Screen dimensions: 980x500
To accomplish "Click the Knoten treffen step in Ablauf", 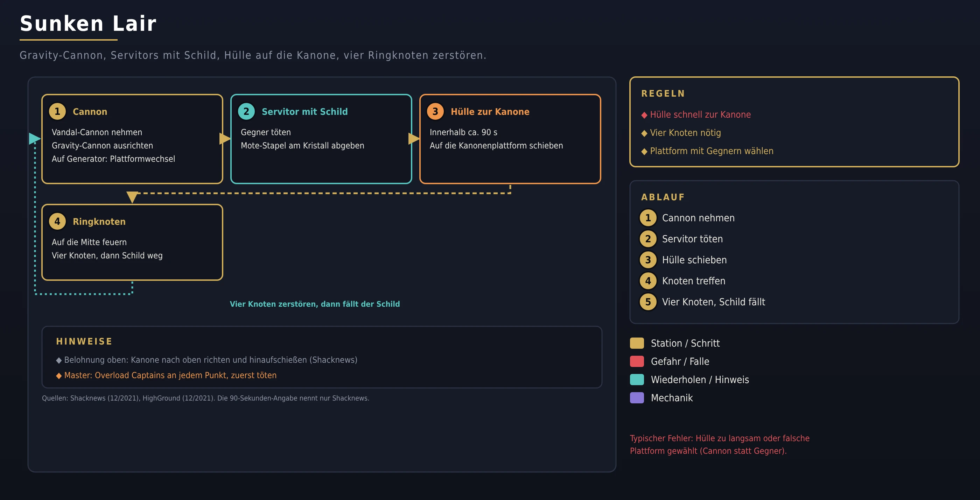I will click(694, 281).
